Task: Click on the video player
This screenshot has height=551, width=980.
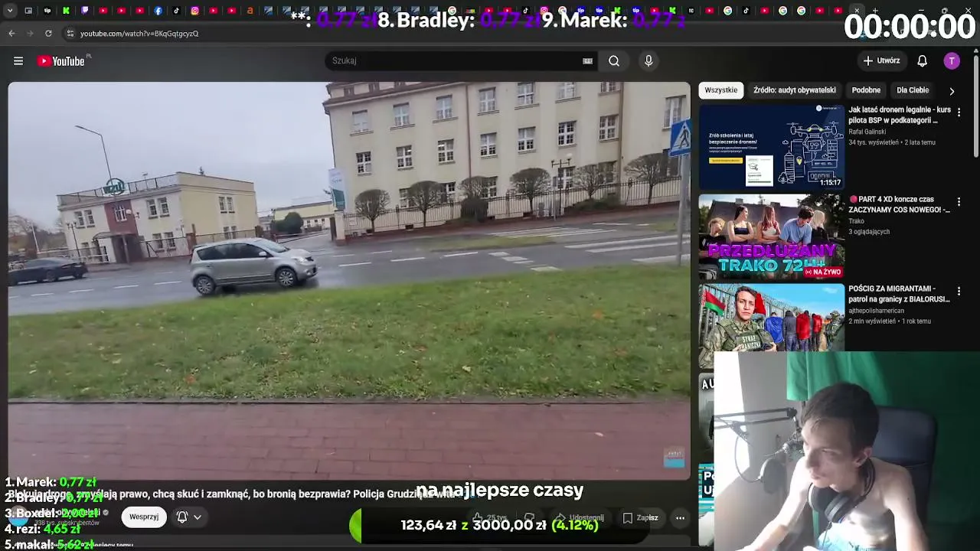Action: (349, 281)
